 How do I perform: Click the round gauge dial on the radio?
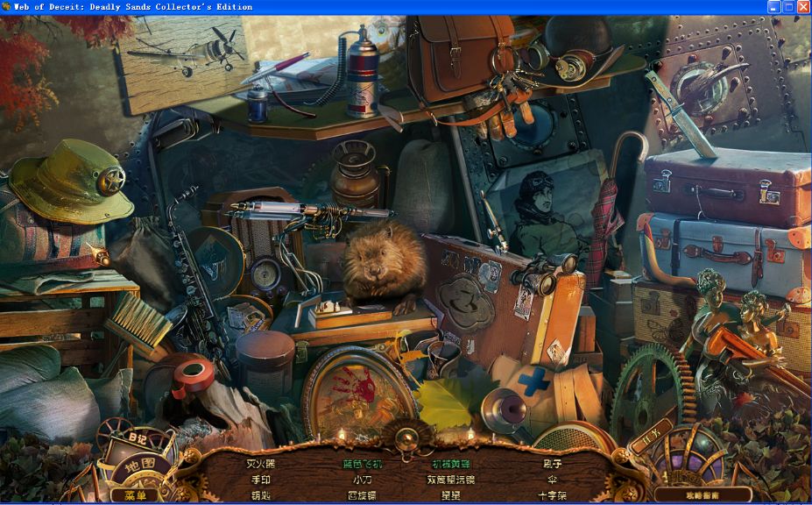(x=265, y=274)
